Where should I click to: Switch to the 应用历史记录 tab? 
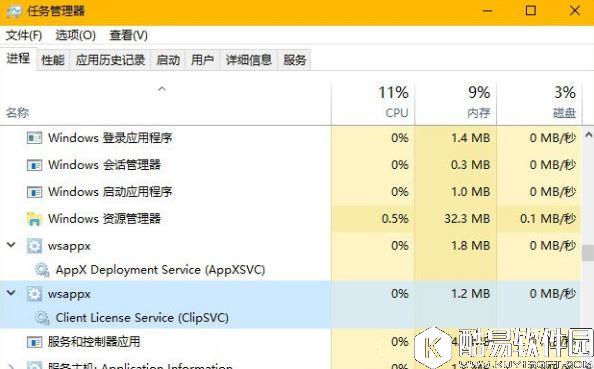tap(110, 60)
